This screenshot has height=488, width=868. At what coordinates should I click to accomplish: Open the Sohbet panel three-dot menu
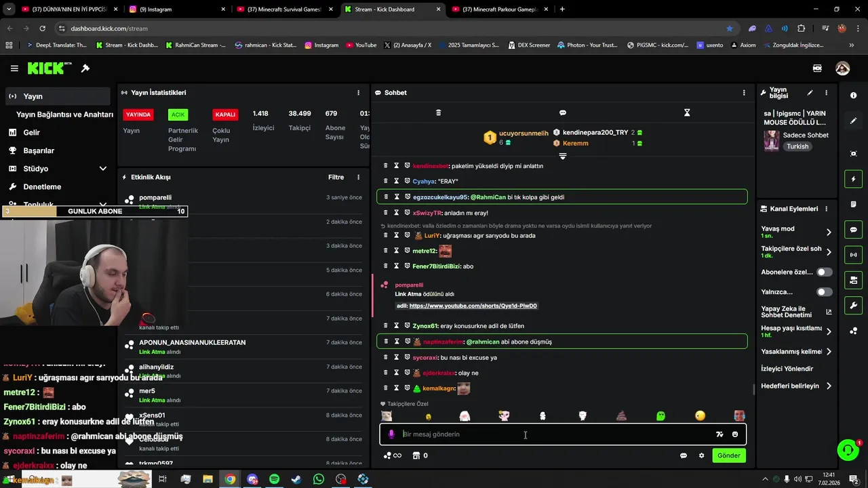[744, 93]
